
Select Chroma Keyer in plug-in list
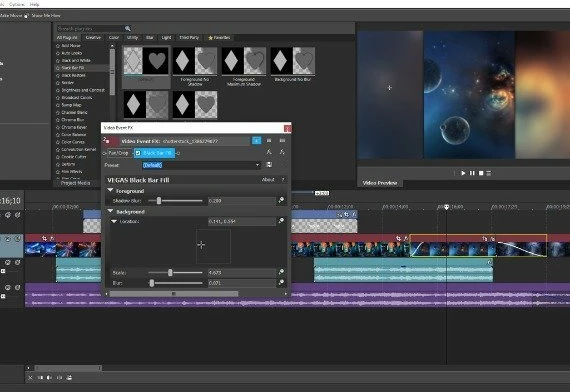point(74,127)
